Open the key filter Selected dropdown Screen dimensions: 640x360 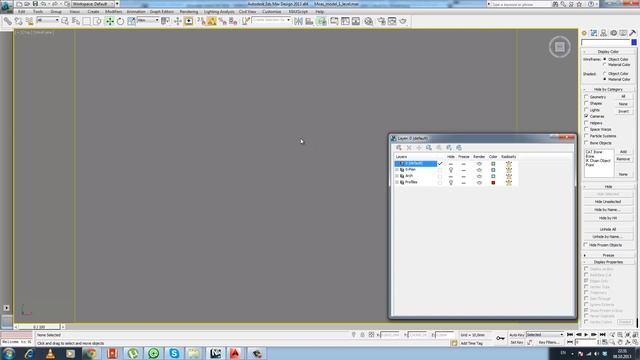click(544, 335)
